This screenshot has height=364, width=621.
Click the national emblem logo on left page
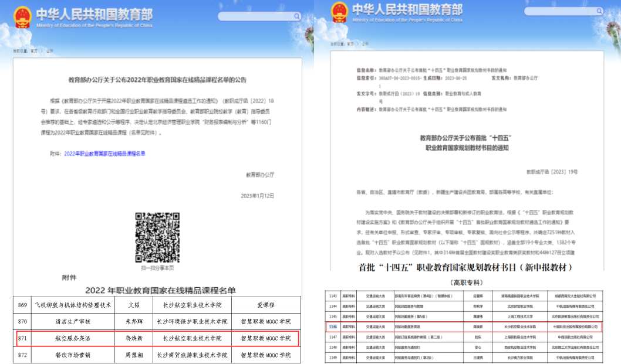(22, 18)
